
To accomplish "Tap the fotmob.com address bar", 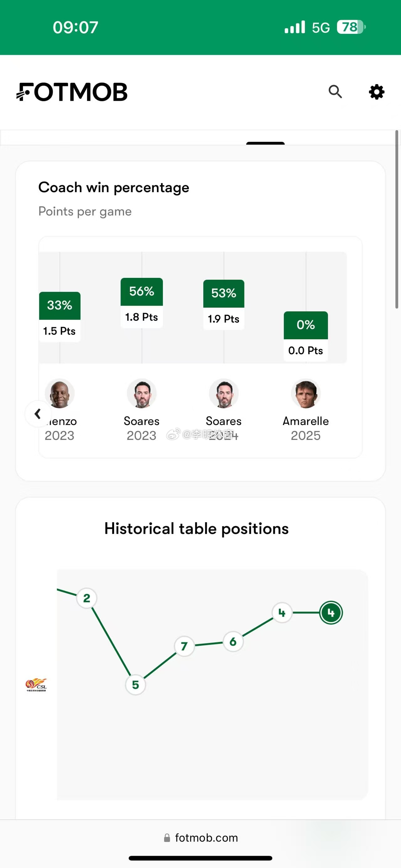I will 201,838.
